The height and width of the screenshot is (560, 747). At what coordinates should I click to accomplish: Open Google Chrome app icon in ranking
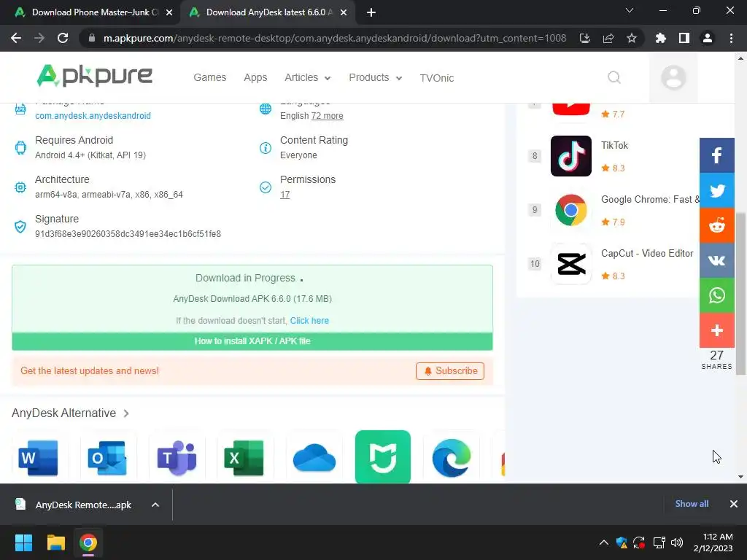[x=570, y=210]
